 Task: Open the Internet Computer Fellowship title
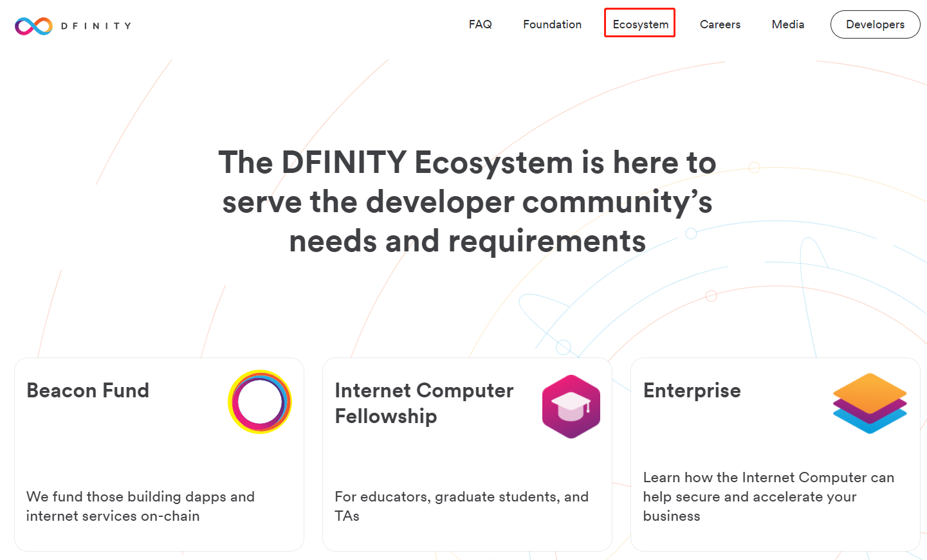(x=425, y=403)
